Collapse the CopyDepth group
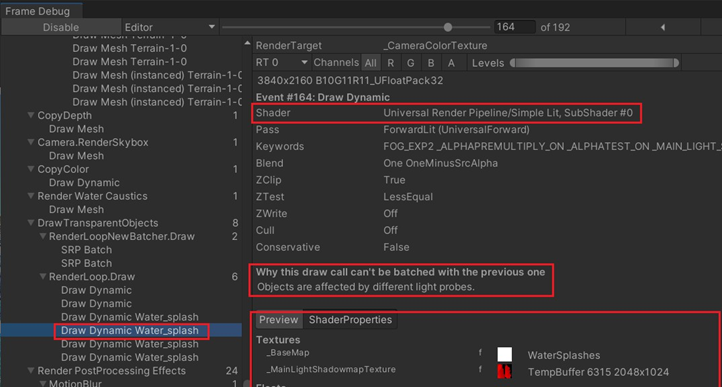The height and width of the screenshot is (387, 722). [31, 116]
